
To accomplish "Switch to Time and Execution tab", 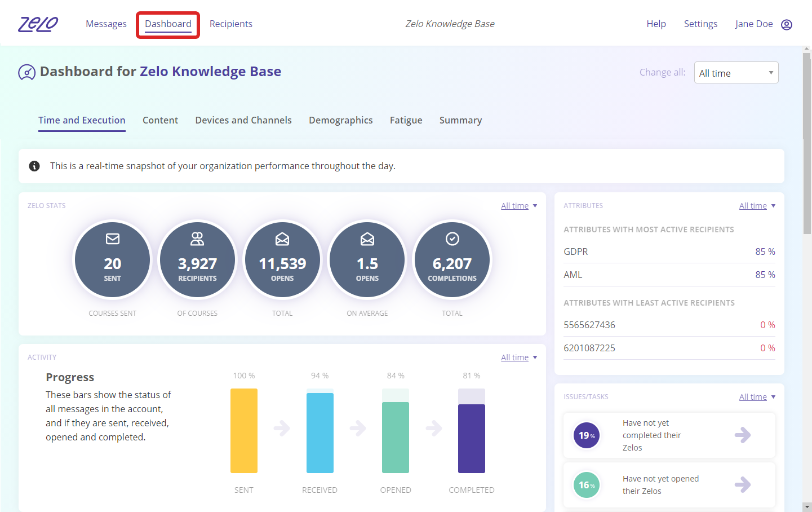I will [82, 120].
